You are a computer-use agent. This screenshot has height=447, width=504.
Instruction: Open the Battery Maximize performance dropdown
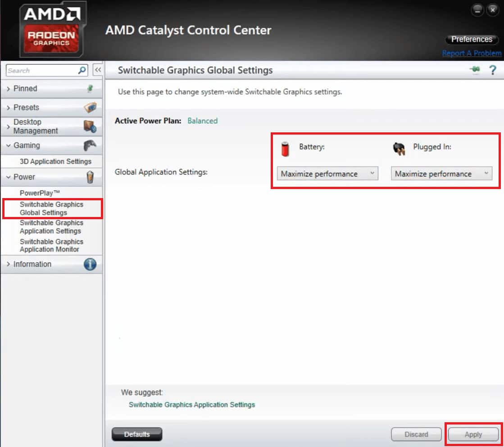tap(327, 173)
